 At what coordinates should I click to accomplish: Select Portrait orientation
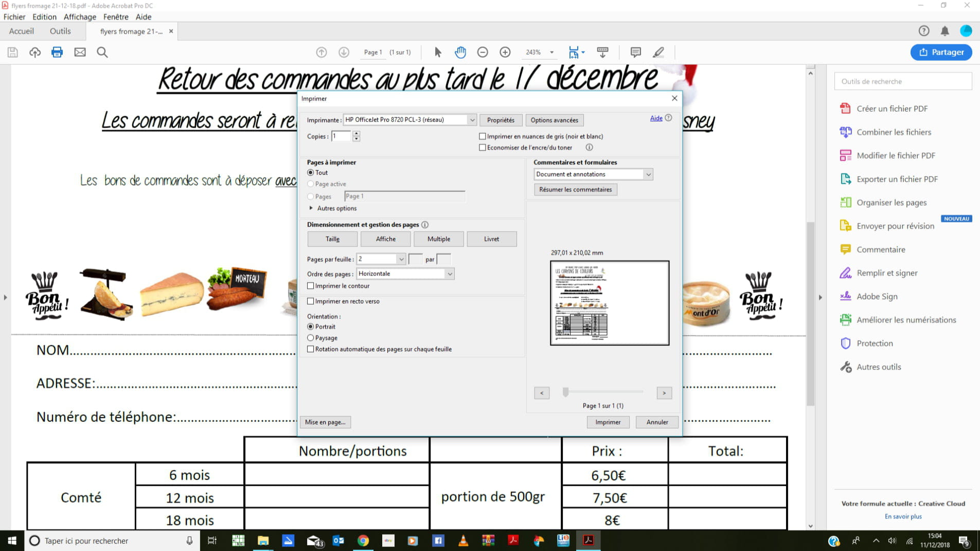(311, 327)
